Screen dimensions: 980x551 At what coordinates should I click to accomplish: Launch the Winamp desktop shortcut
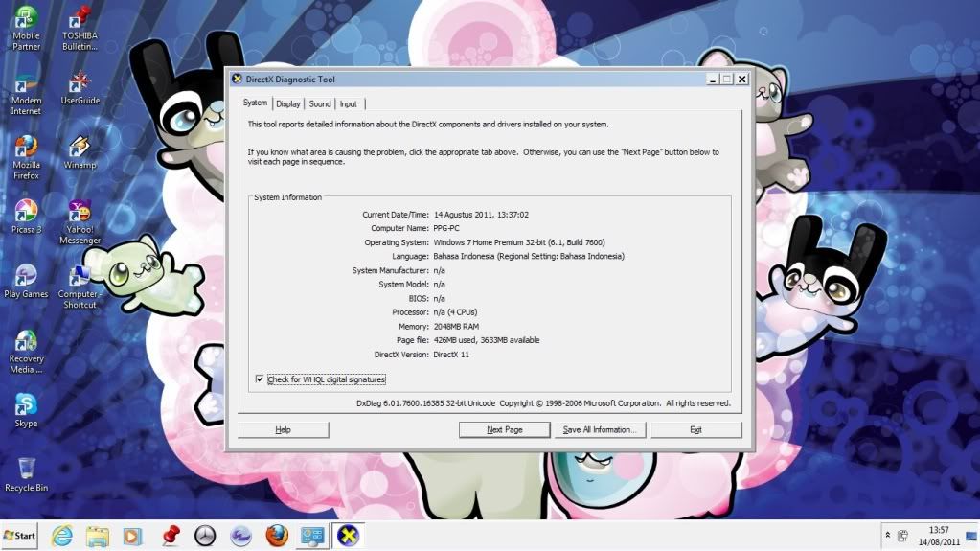80,153
